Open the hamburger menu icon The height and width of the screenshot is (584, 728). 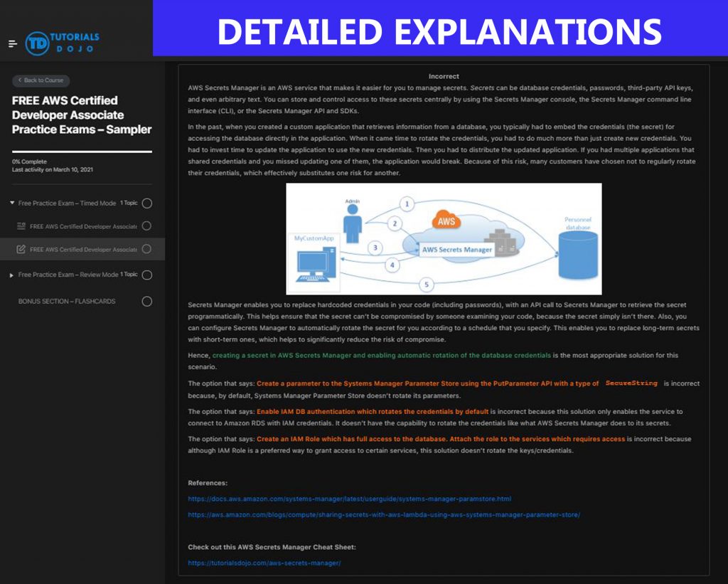(11, 43)
